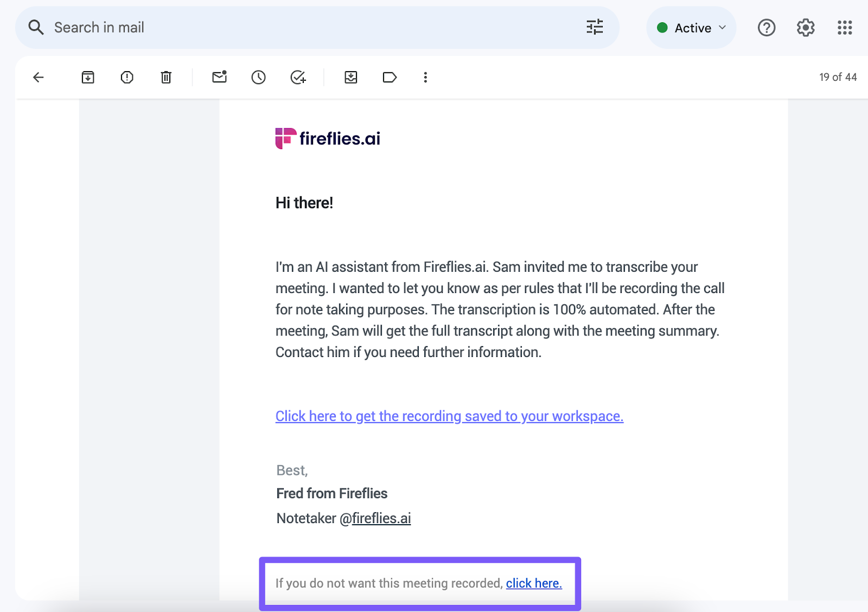Show advanced search options

pyautogui.click(x=595, y=27)
